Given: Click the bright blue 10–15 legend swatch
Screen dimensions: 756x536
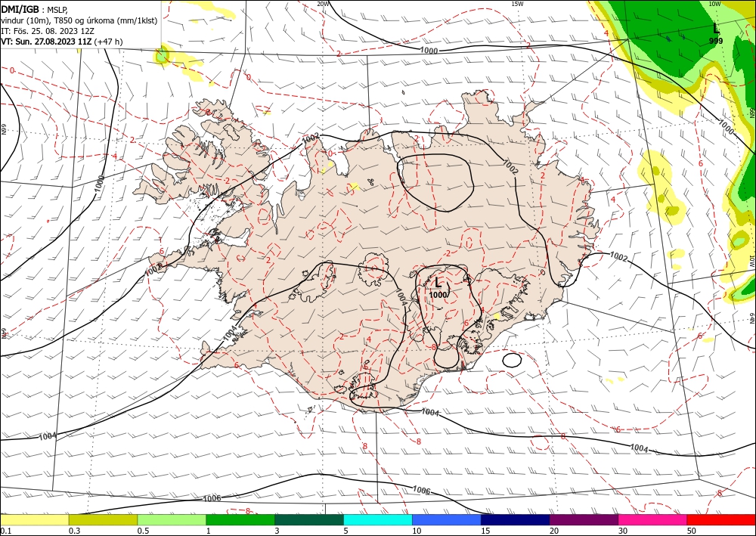Looking at the screenshot, I should coord(447,519).
